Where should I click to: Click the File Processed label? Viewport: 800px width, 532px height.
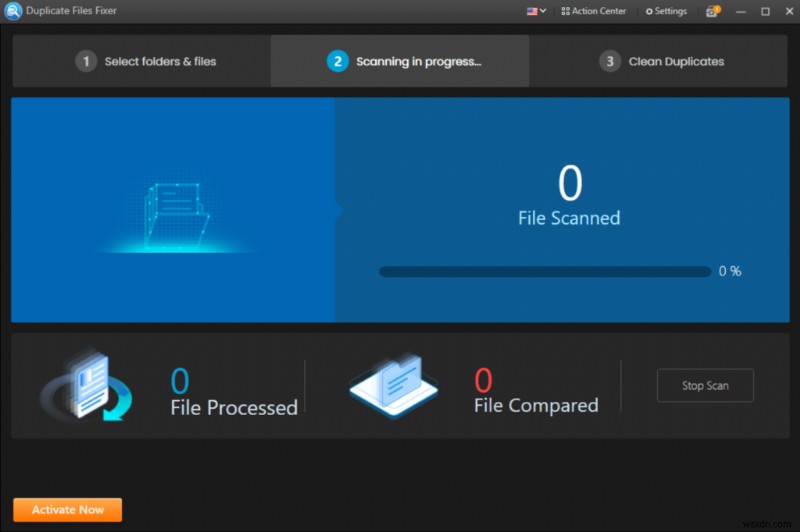[x=234, y=408]
